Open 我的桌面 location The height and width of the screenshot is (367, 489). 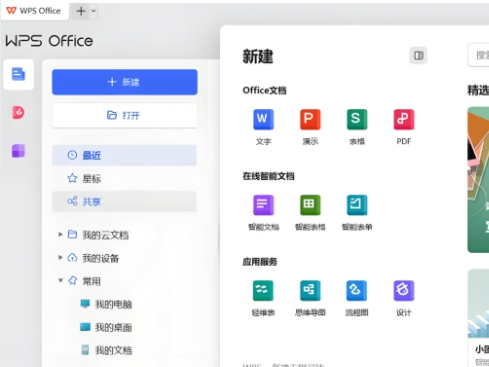pos(113,327)
